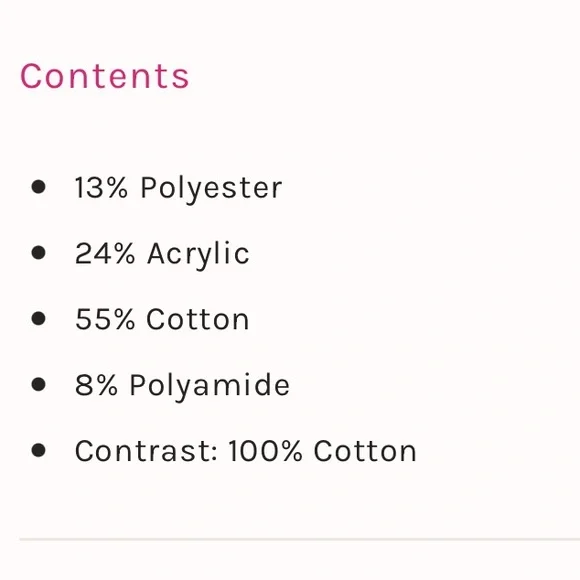Image resolution: width=580 pixels, height=580 pixels.
Task: Click the word Acrylic
Action: pyautogui.click(x=199, y=256)
